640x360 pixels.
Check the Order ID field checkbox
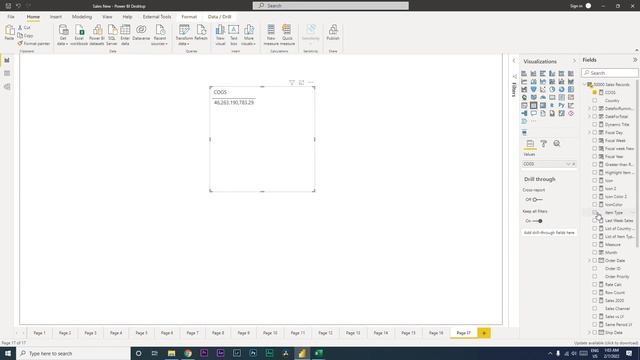click(x=595, y=269)
